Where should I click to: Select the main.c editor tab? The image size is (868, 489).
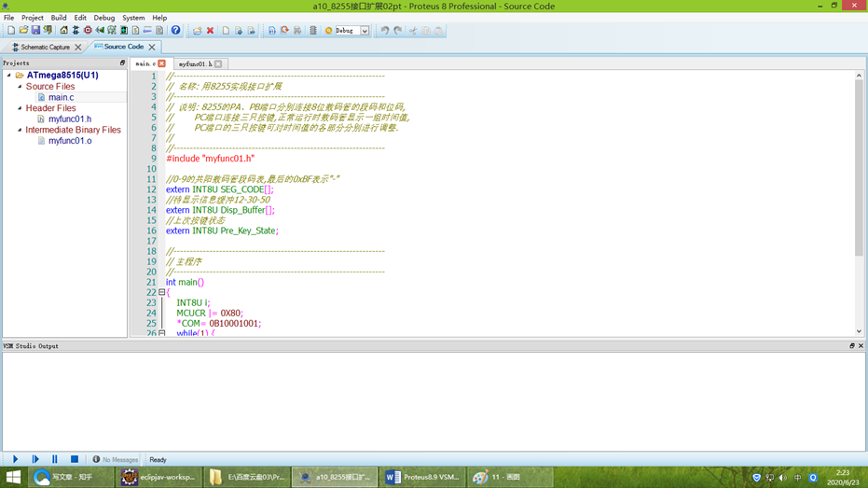pos(145,63)
